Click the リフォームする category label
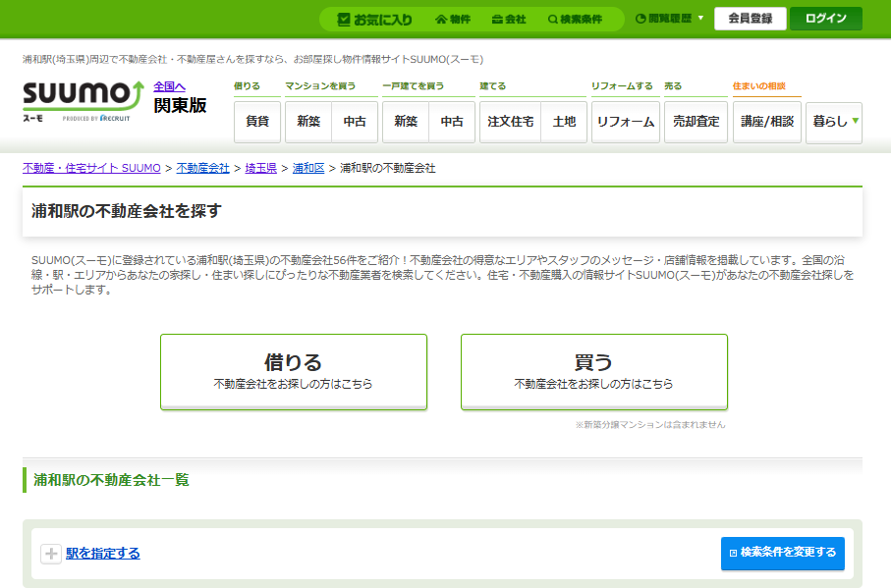The image size is (891, 588). 622,86
